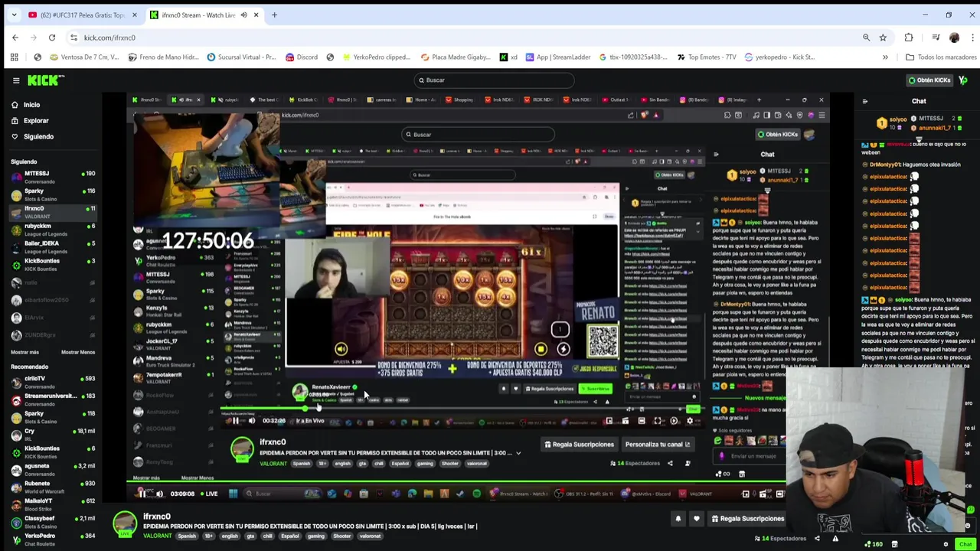Jump to LIVE in the player
This screenshot has width=980, height=551.
(x=211, y=494)
